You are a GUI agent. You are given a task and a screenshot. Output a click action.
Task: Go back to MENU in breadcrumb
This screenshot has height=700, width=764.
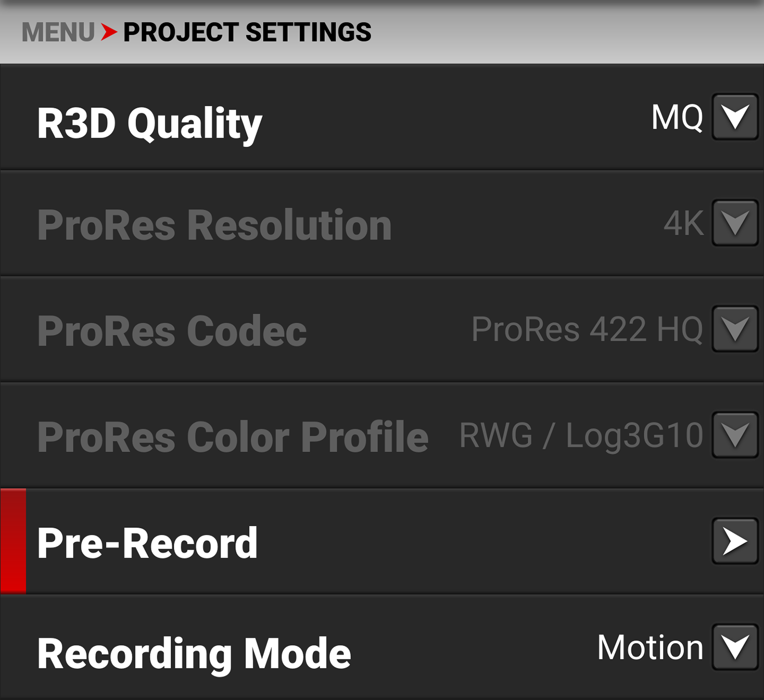tap(58, 33)
